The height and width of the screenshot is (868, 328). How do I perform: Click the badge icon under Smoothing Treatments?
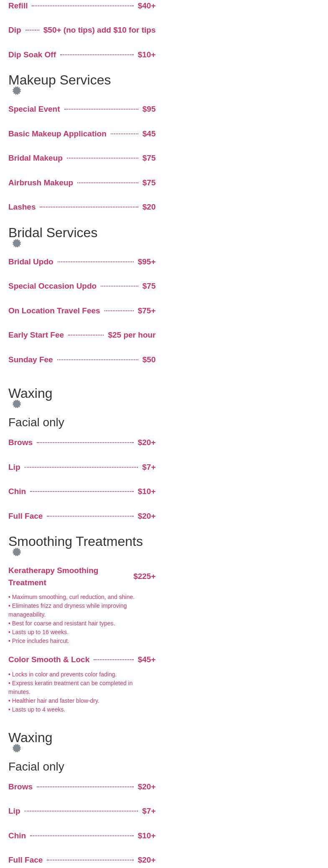[17, 552]
